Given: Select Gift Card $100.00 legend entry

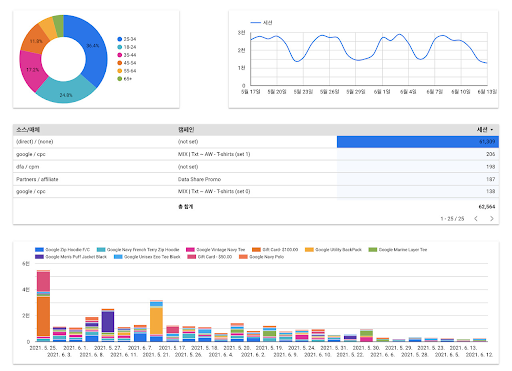Looking at the screenshot, I should [275, 250].
